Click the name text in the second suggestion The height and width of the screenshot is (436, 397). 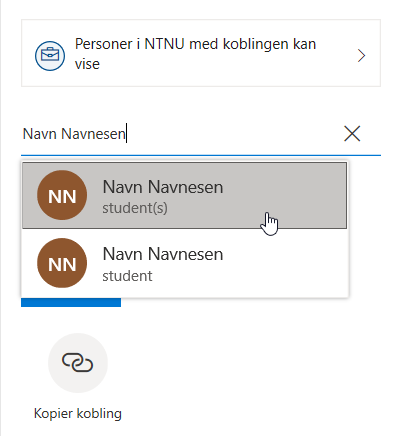tap(163, 254)
